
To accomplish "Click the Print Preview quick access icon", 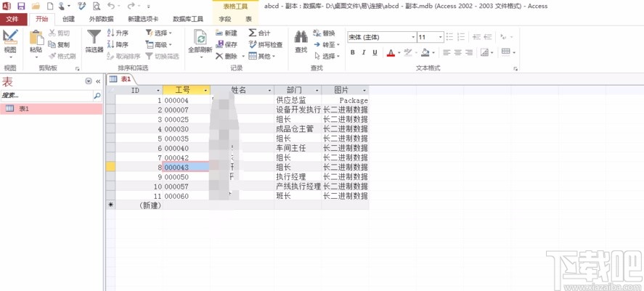I will [96, 6].
